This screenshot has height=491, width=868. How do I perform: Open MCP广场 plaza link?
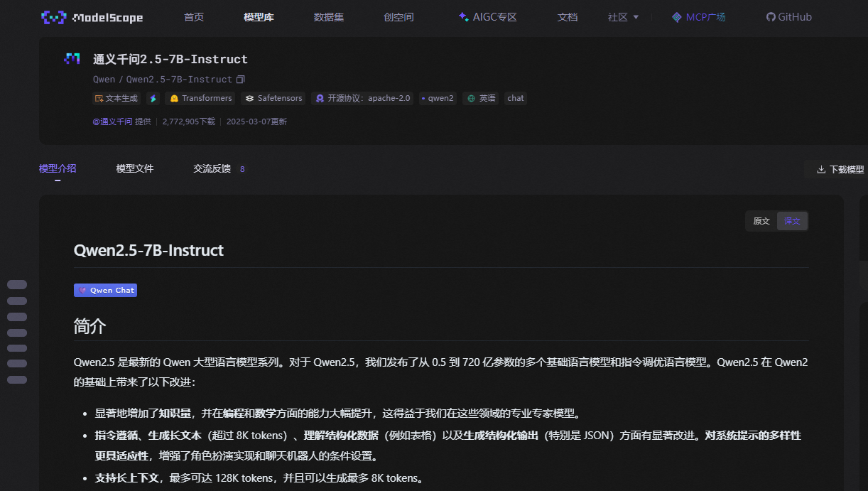[x=699, y=17]
